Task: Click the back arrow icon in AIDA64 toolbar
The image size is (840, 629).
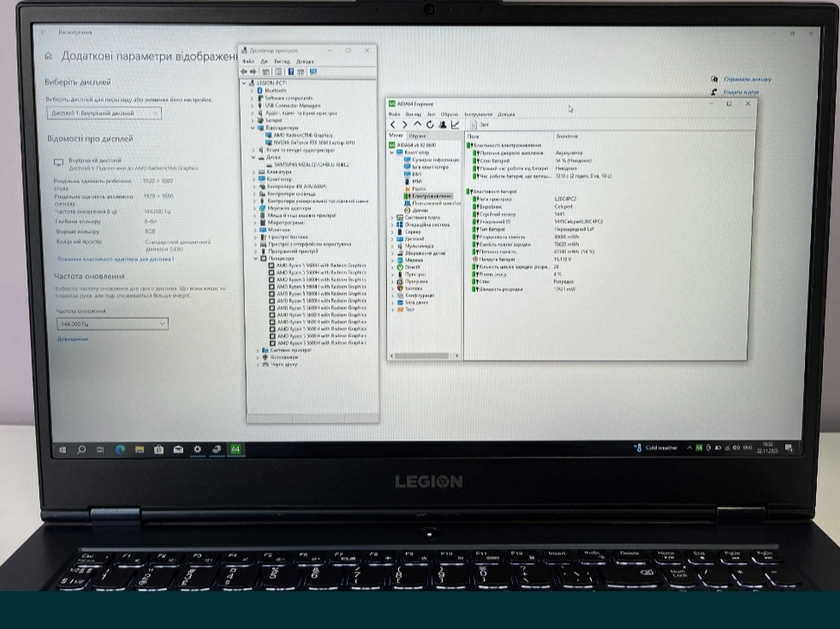Action: (x=392, y=124)
